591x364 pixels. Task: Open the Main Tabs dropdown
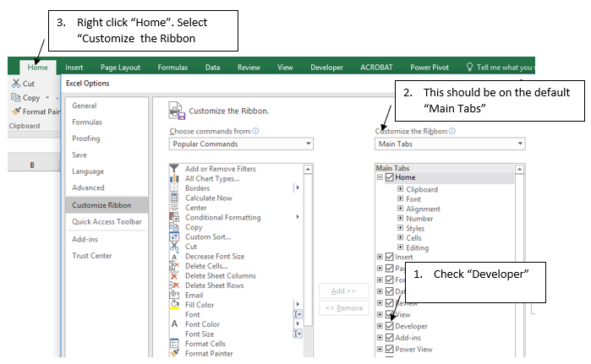450,144
